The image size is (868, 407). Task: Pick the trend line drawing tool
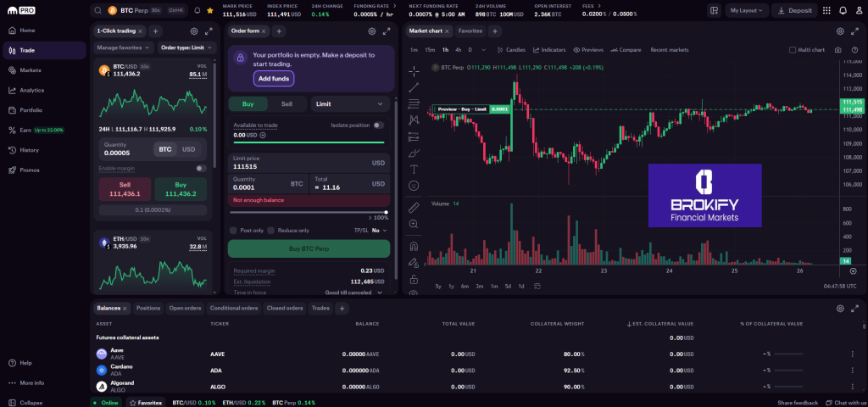(414, 87)
